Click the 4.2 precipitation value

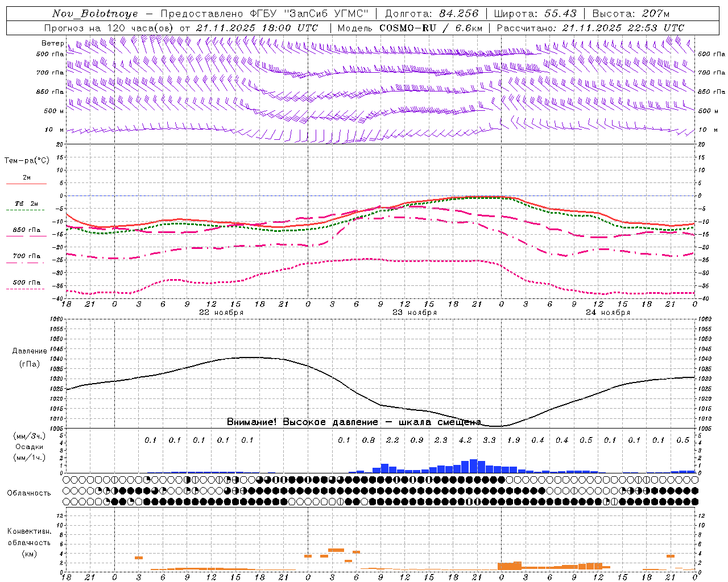click(465, 440)
